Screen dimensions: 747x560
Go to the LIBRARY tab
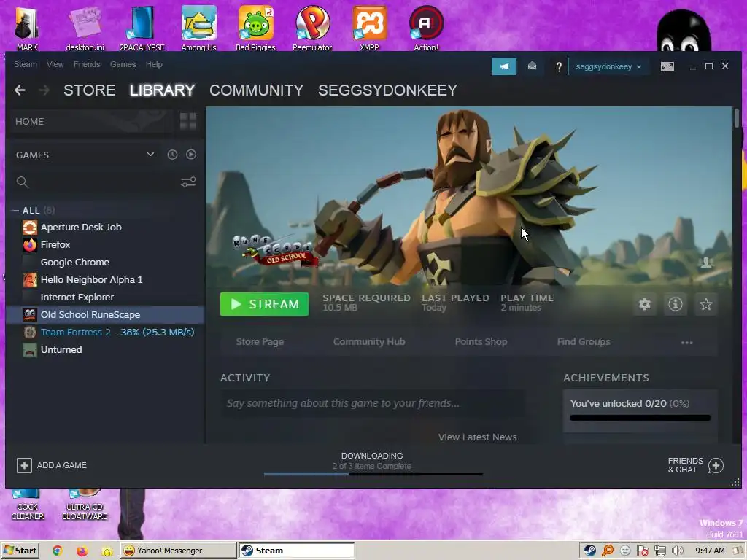162,90
